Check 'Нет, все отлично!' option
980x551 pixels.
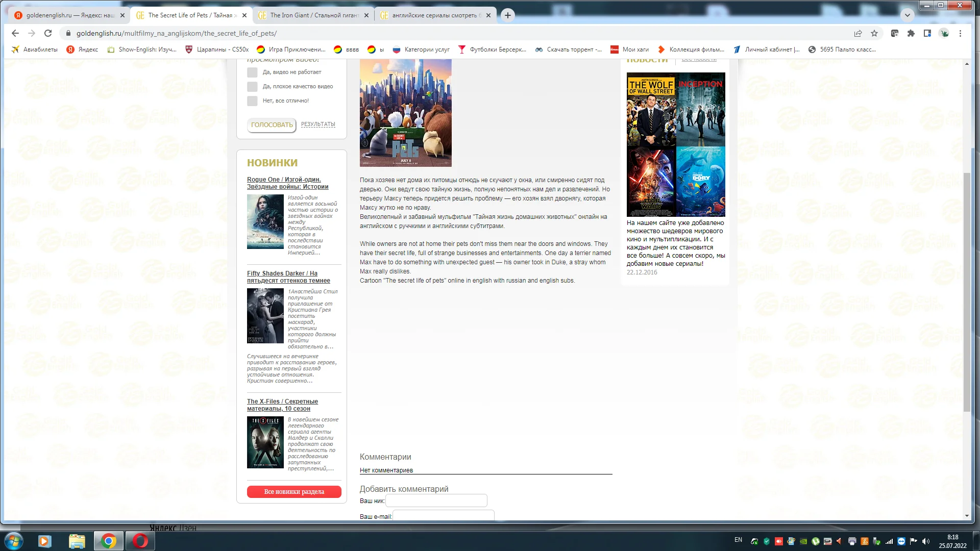252,101
